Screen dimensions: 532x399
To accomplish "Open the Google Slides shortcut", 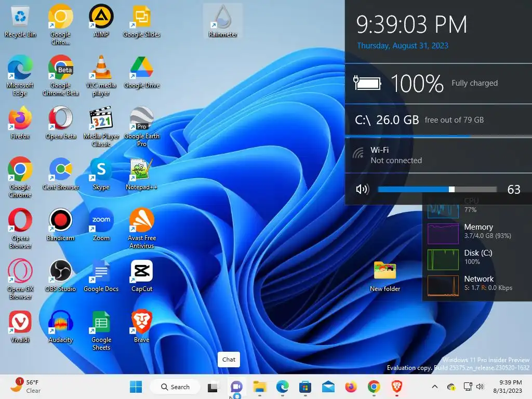I will click(x=141, y=22).
